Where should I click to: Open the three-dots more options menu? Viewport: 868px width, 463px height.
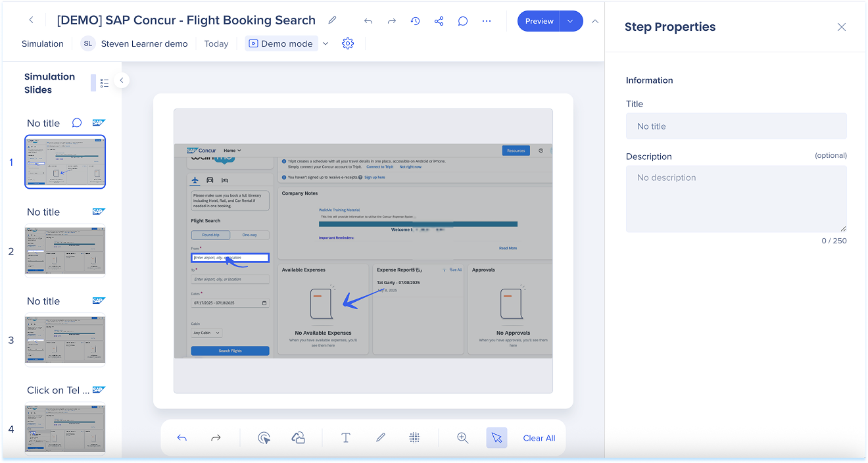[487, 21]
